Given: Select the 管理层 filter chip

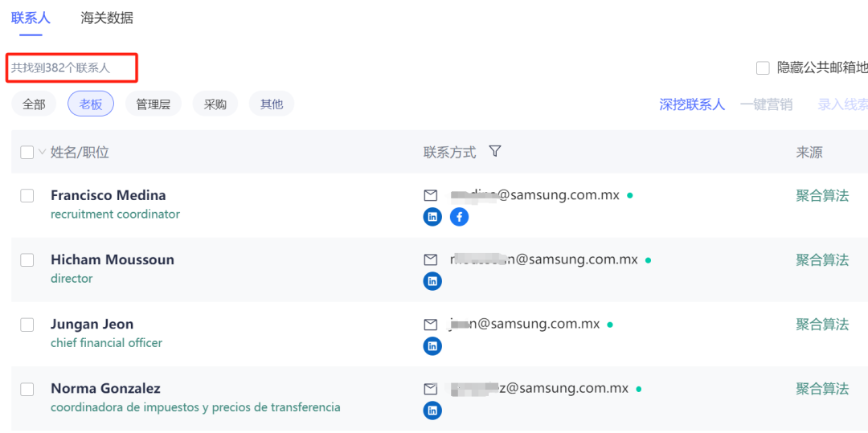Looking at the screenshot, I should (154, 104).
